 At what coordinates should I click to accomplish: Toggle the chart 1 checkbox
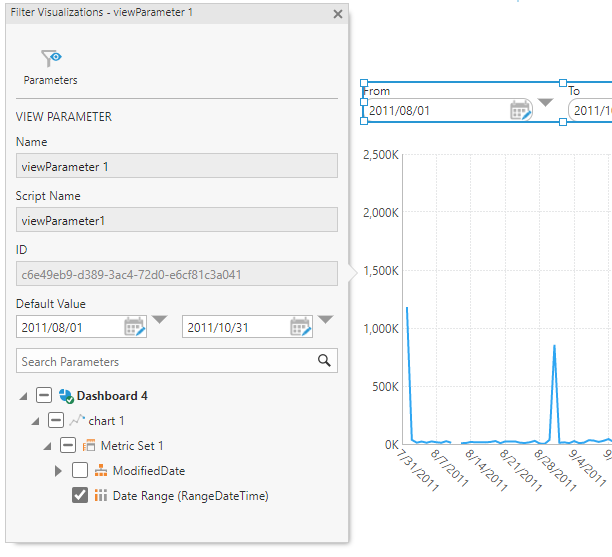56,421
